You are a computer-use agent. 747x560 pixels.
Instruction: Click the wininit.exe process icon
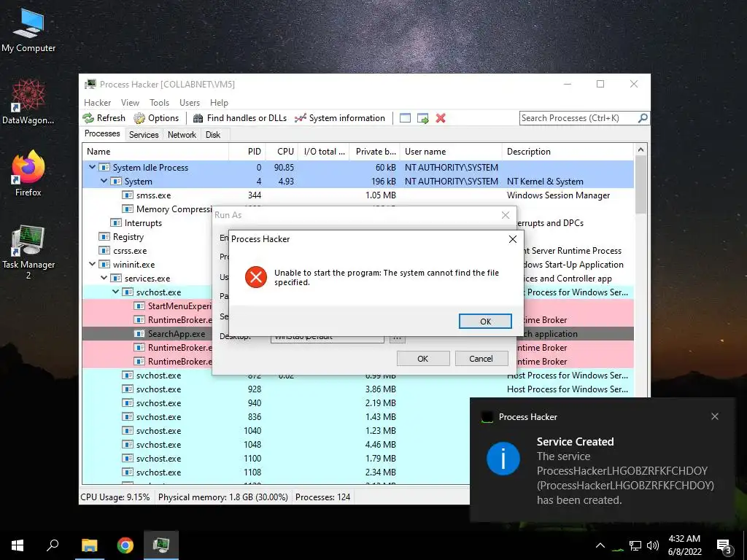104,264
